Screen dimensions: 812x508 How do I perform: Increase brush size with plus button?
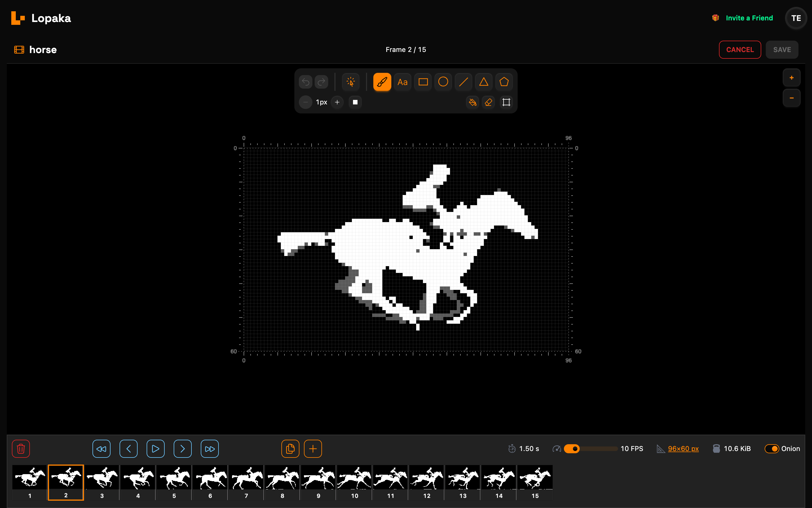pyautogui.click(x=337, y=102)
